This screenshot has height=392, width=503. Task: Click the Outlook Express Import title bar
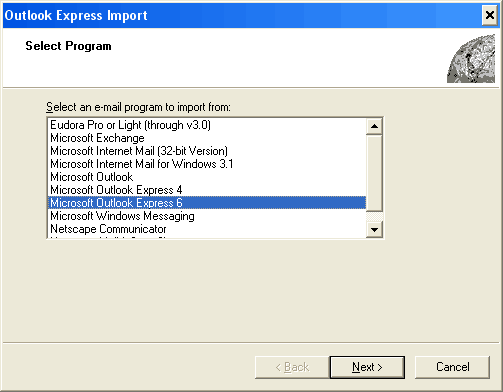point(242,15)
